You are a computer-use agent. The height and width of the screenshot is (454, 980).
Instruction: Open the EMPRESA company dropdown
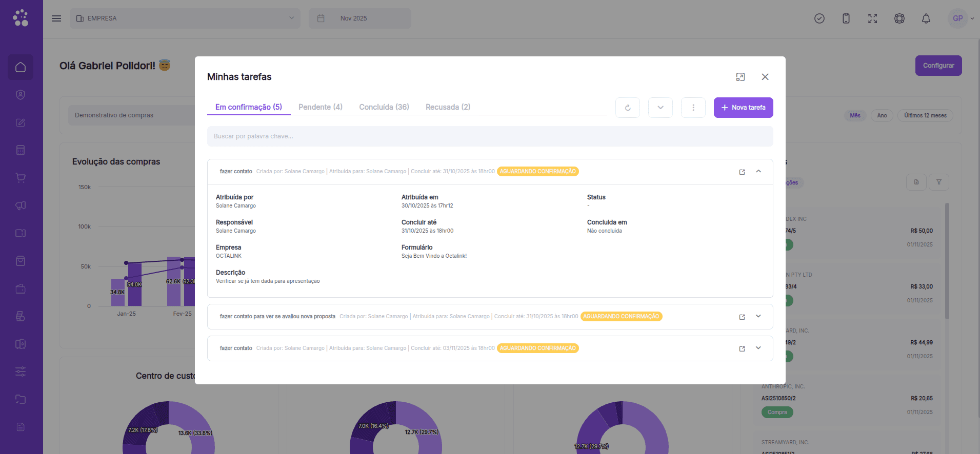[185, 18]
